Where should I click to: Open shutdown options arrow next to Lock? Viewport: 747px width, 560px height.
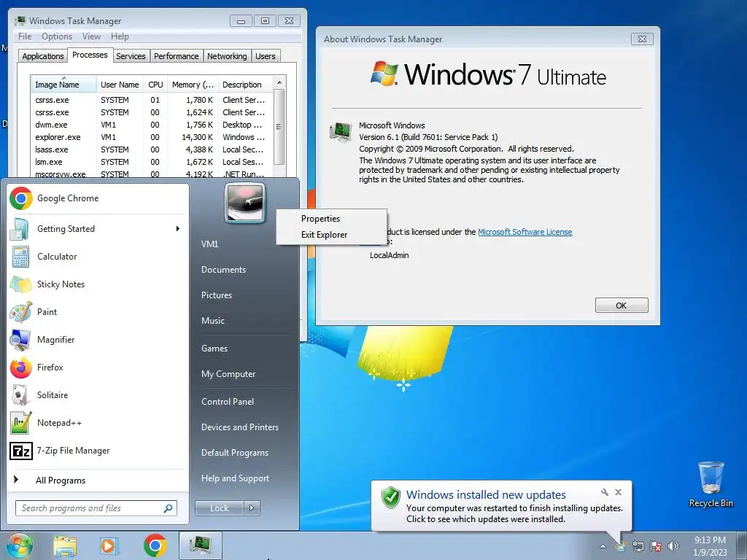252,508
